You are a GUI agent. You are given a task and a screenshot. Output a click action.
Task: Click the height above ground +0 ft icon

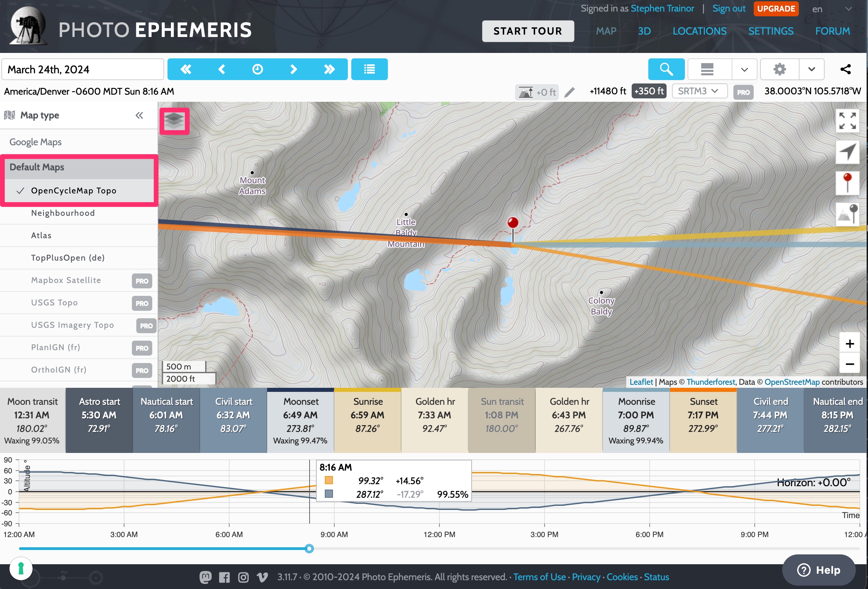536,92
